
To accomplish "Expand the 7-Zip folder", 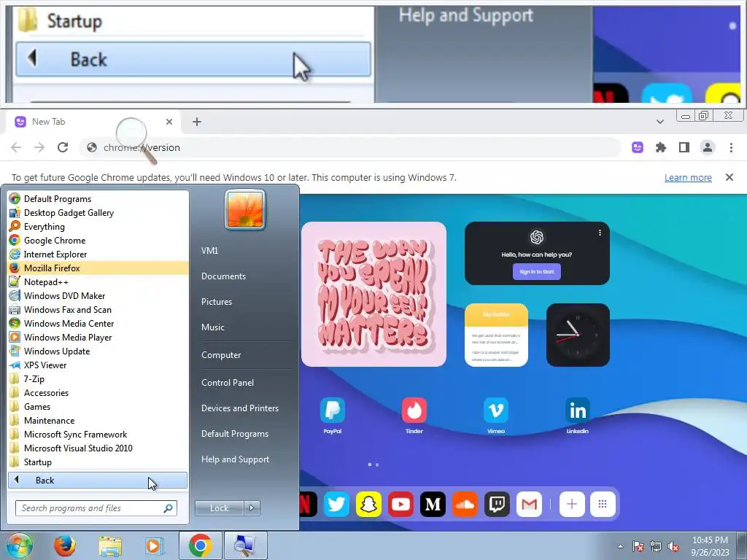I will click(x=98, y=379).
